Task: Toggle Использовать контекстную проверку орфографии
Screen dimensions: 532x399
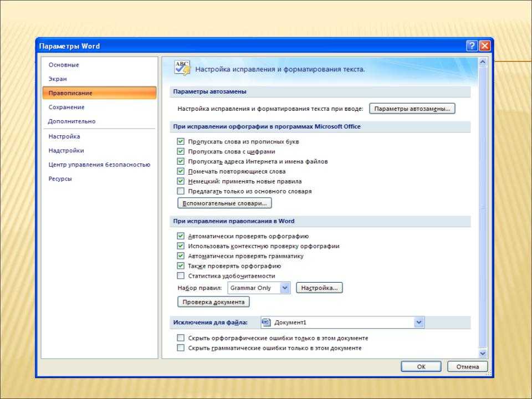Action: click(181, 245)
